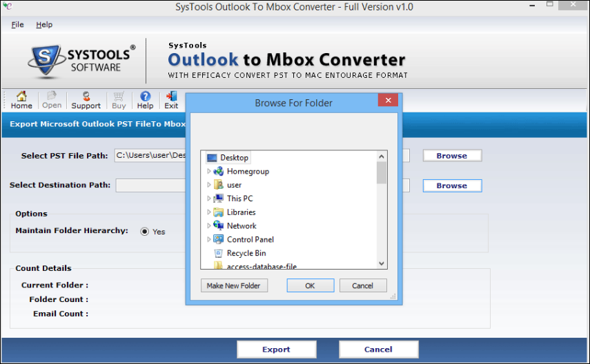
Task: Cancel the Browse For Folder dialog
Action: (363, 286)
